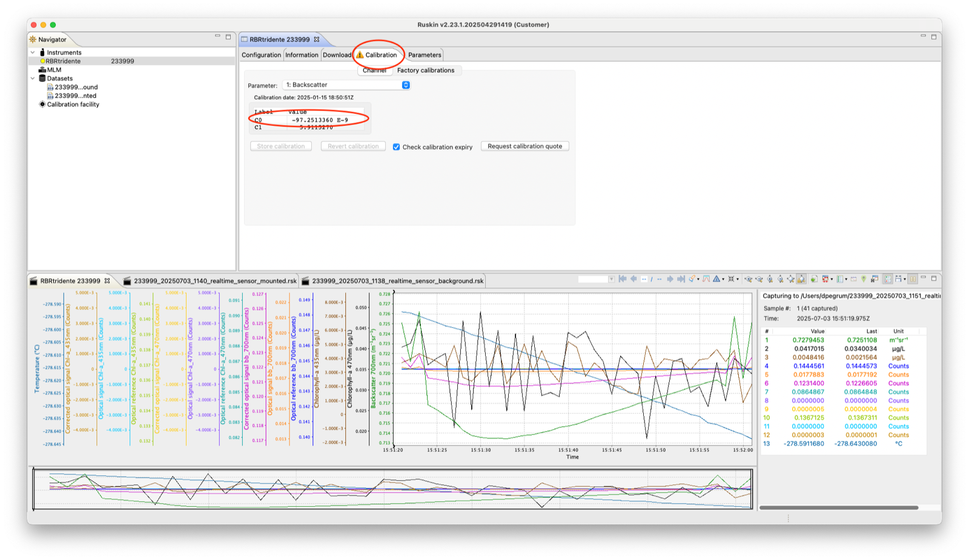Switch to Factory calibrations sub-tab
Viewport: 969px width, 560px height.
(x=426, y=70)
